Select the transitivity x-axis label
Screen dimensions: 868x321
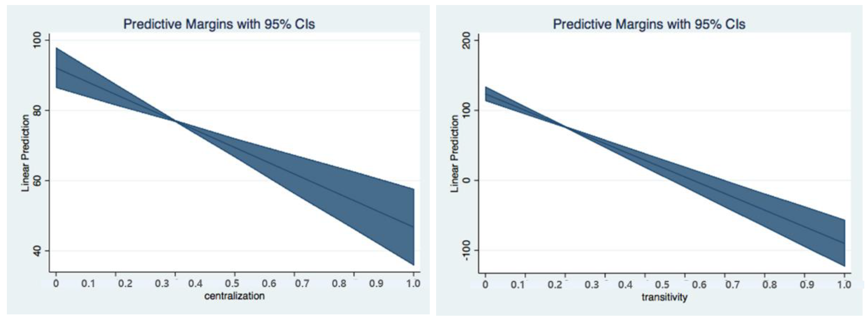665,297
